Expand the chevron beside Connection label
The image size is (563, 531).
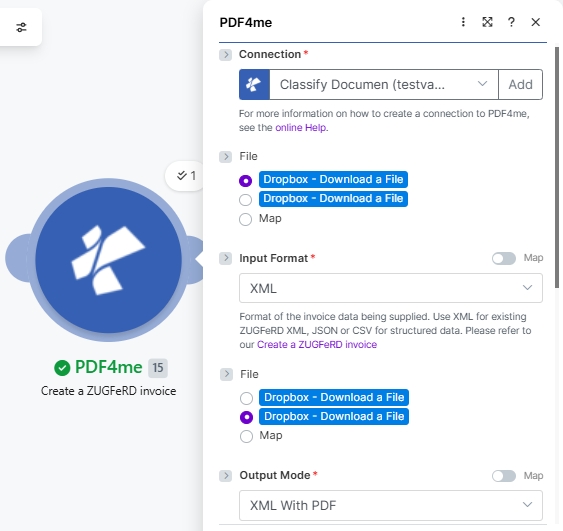coord(225,55)
